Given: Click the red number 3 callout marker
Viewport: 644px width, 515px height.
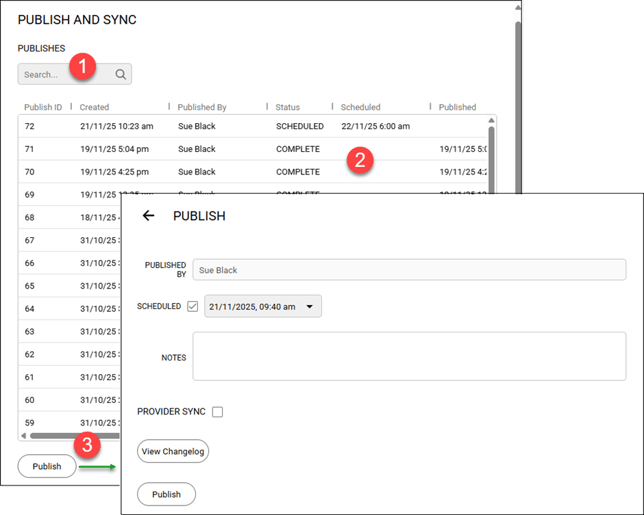Looking at the screenshot, I should pos(90,446).
